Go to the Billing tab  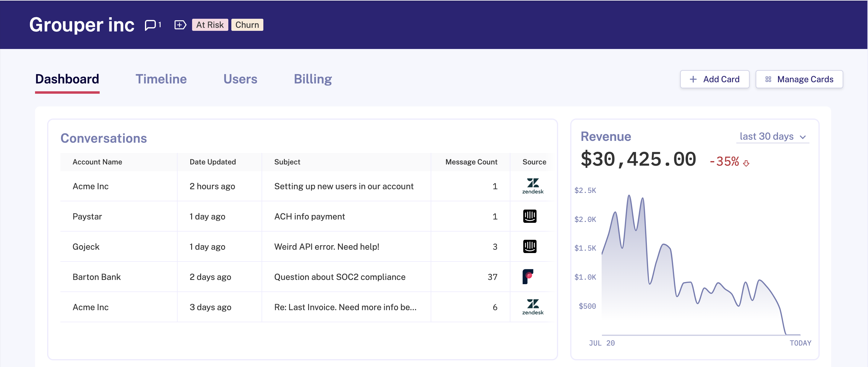click(312, 79)
